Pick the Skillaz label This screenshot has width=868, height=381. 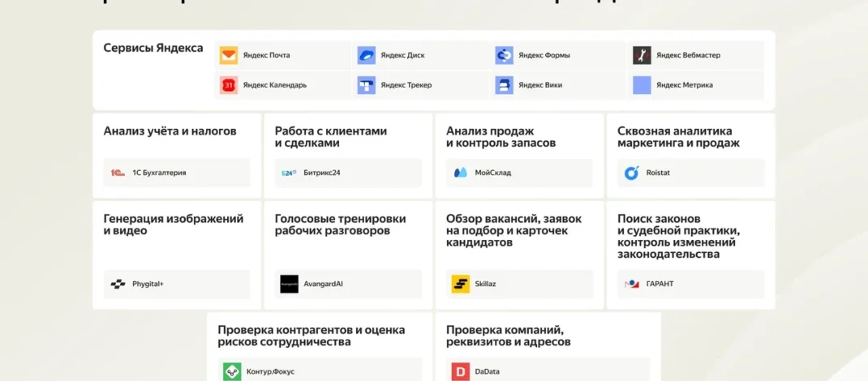(485, 285)
